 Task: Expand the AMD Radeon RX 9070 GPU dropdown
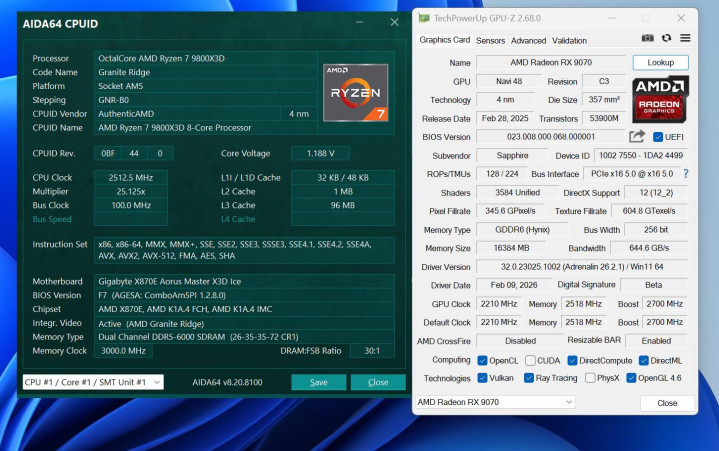coord(494,402)
